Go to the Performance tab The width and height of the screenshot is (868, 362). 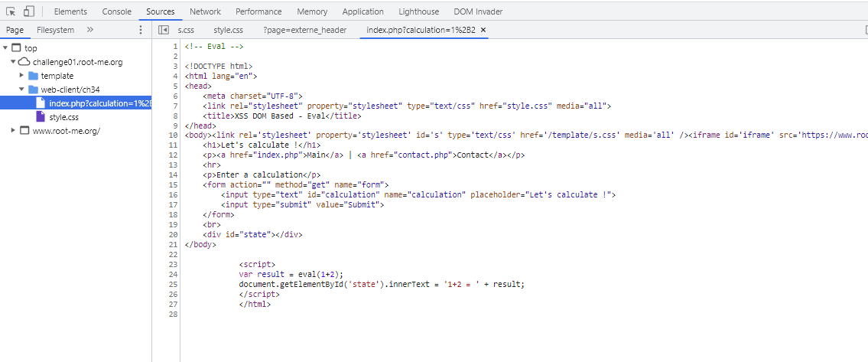pos(258,11)
